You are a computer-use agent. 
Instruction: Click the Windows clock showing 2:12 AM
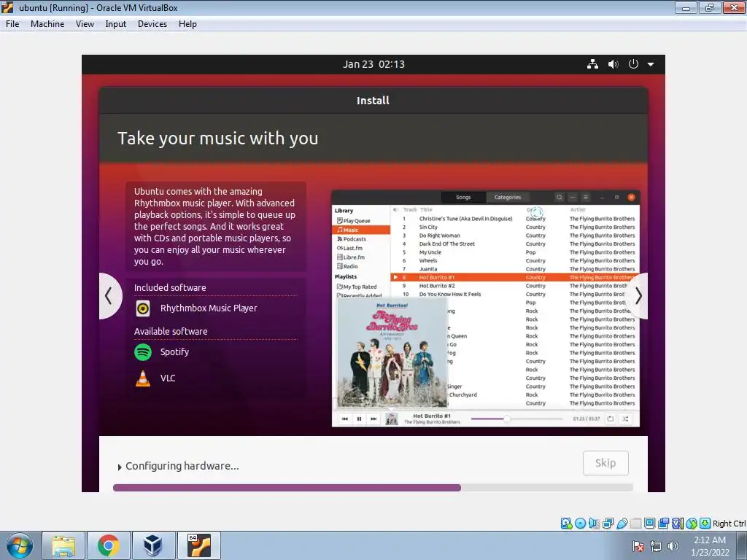pyautogui.click(x=710, y=546)
